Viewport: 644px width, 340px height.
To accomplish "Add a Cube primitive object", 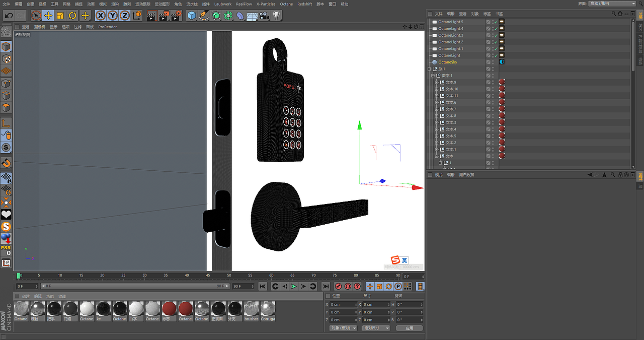I will pos(192,16).
